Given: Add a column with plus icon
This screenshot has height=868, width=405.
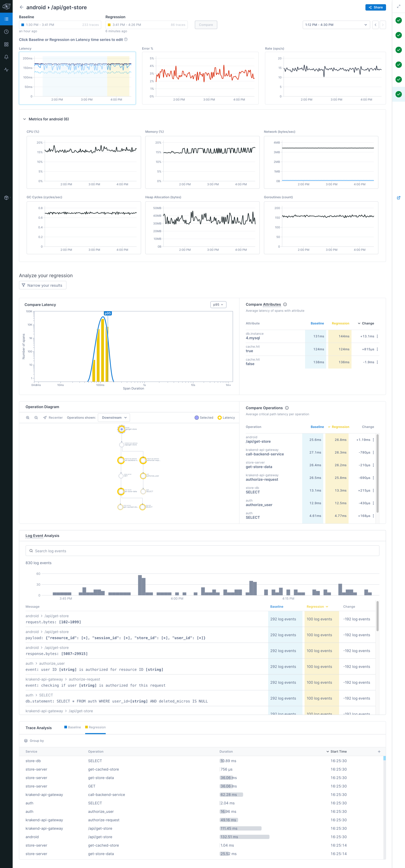Looking at the screenshot, I should [x=379, y=751].
